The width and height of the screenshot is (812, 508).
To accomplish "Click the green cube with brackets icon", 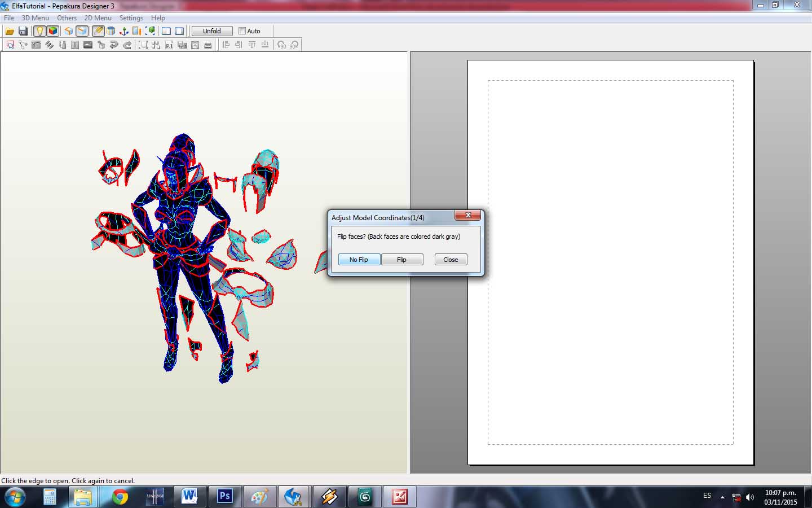I will click(151, 31).
